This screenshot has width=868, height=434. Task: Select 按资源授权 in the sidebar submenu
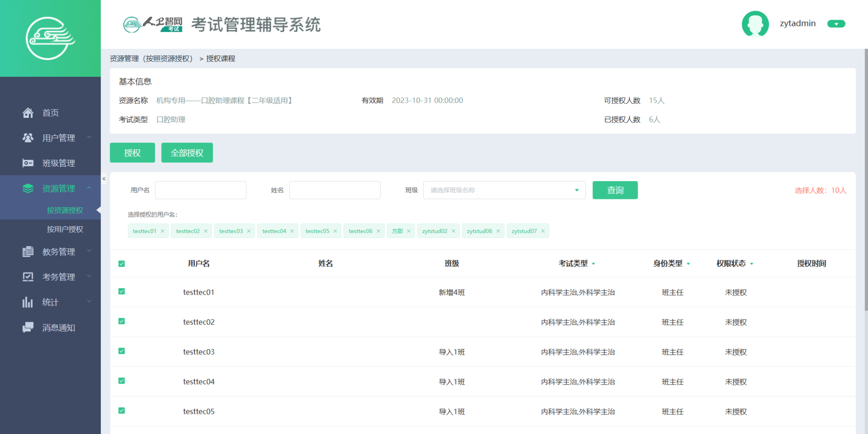[65, 210]
